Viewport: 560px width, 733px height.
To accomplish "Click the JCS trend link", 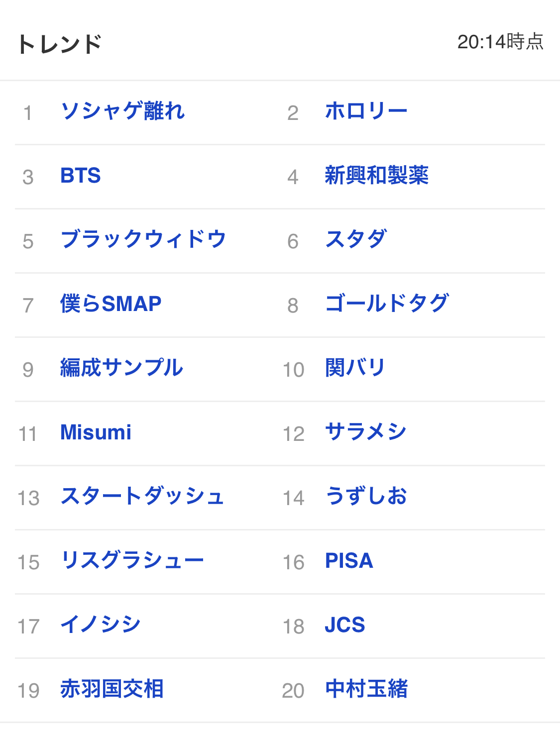I will point(345,625).
